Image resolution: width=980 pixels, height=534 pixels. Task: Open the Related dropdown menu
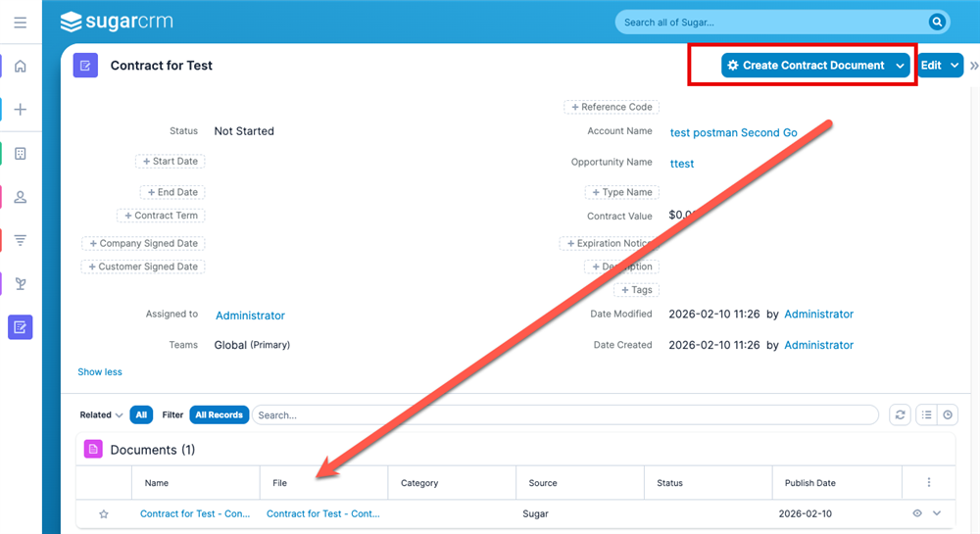pyautogui.click(x=101, y=415)
